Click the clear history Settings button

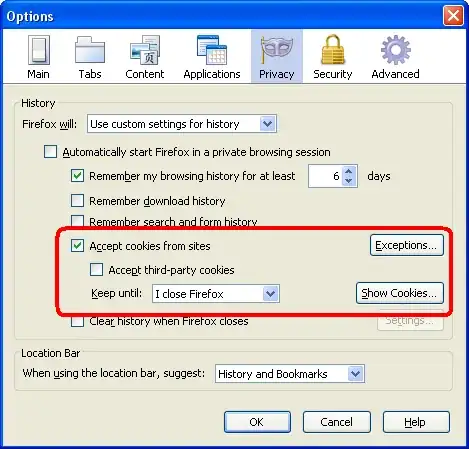[x=410, y=321]
